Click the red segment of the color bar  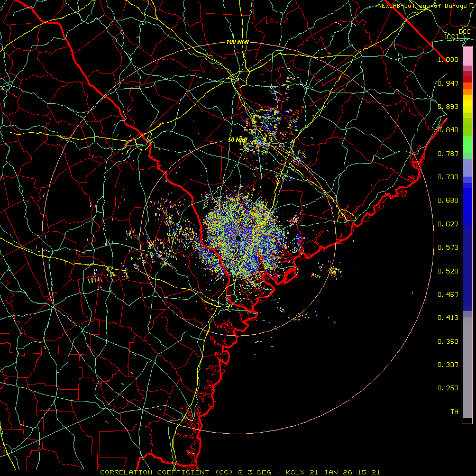tap(467, 79)
